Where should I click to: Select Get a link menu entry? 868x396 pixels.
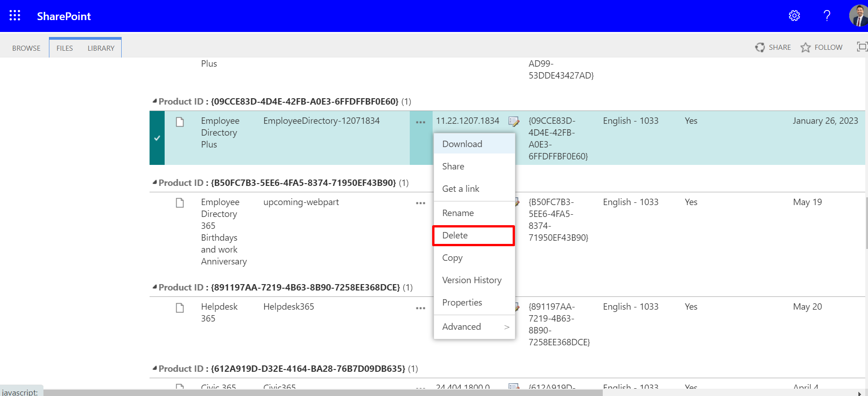(x=474, y=189)
